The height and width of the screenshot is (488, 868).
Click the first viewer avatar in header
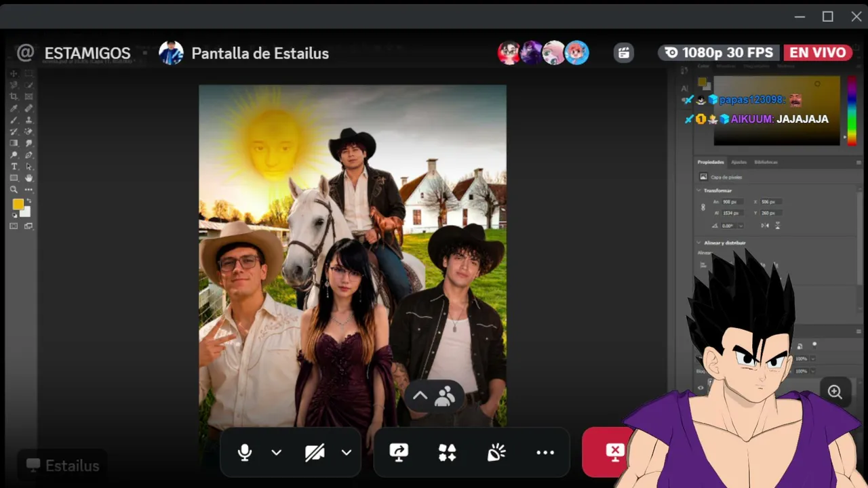tap(509, 53)
